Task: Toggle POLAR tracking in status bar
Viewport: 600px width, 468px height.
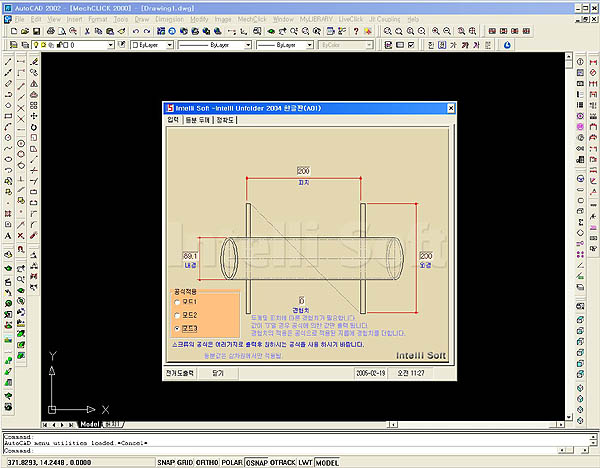Action: pos(232,462)
